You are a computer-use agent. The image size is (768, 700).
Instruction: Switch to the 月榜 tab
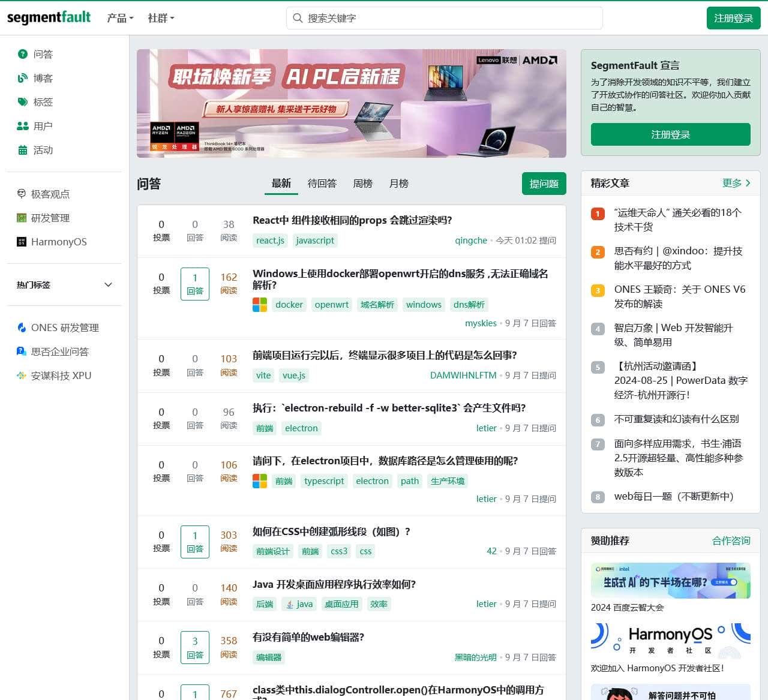point(398,184)
